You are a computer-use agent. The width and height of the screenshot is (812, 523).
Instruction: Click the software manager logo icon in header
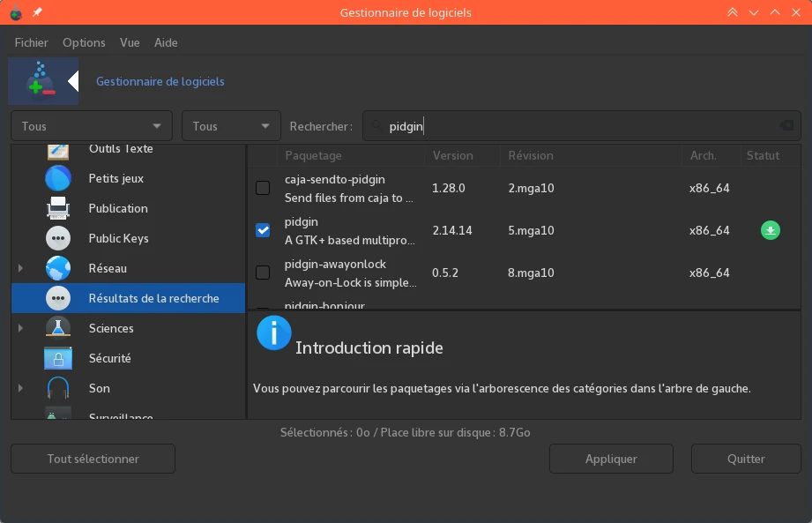(x=41, y=81)
